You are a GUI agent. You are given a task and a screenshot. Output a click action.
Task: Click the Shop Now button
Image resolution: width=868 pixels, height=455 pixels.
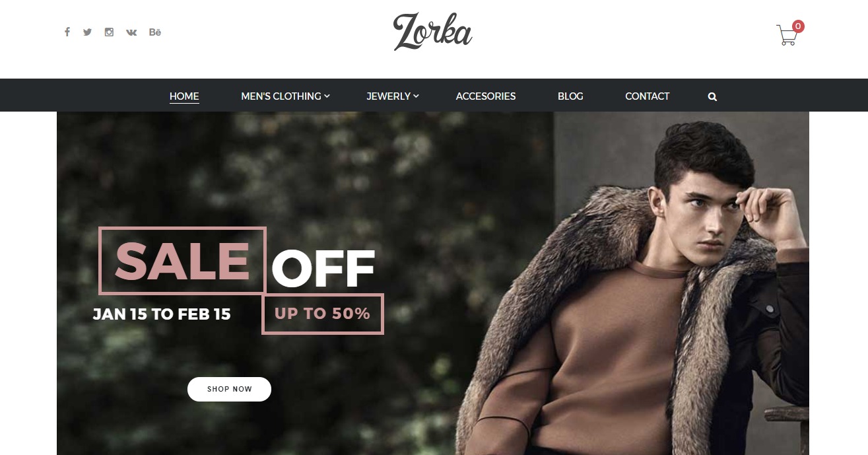point(229,389)
